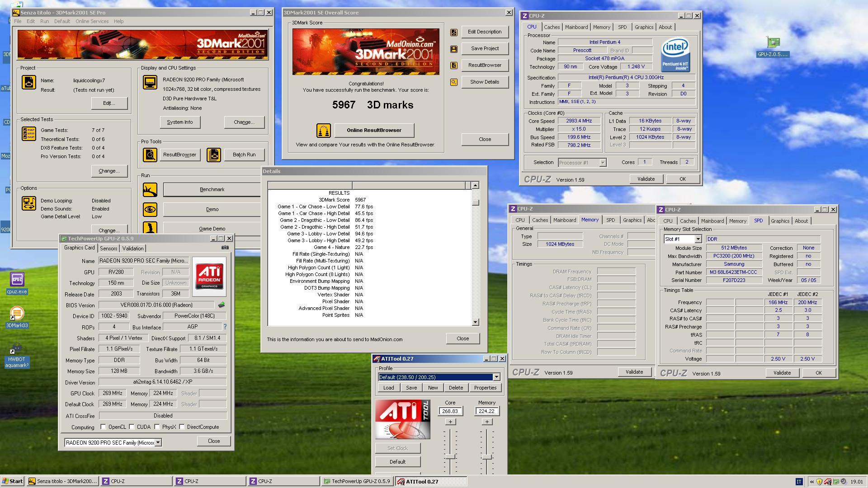
Task: Click the IT language indicator in system tray
Action: coord(799,482)
